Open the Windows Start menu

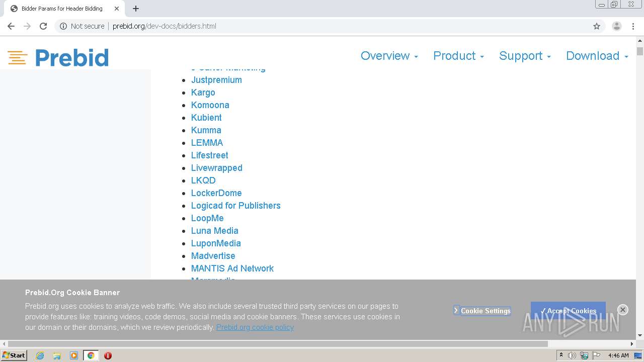[x=14, y=355]
